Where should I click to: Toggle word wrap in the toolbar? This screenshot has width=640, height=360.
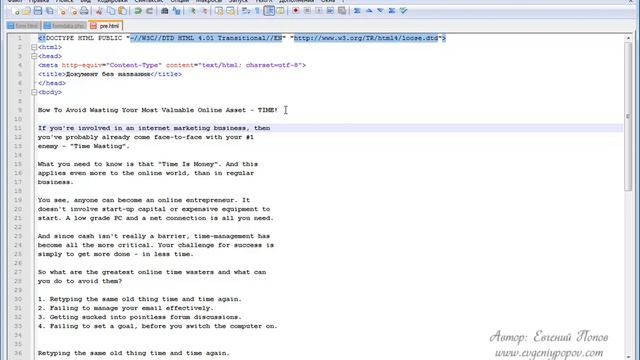[x=246, y=11]
